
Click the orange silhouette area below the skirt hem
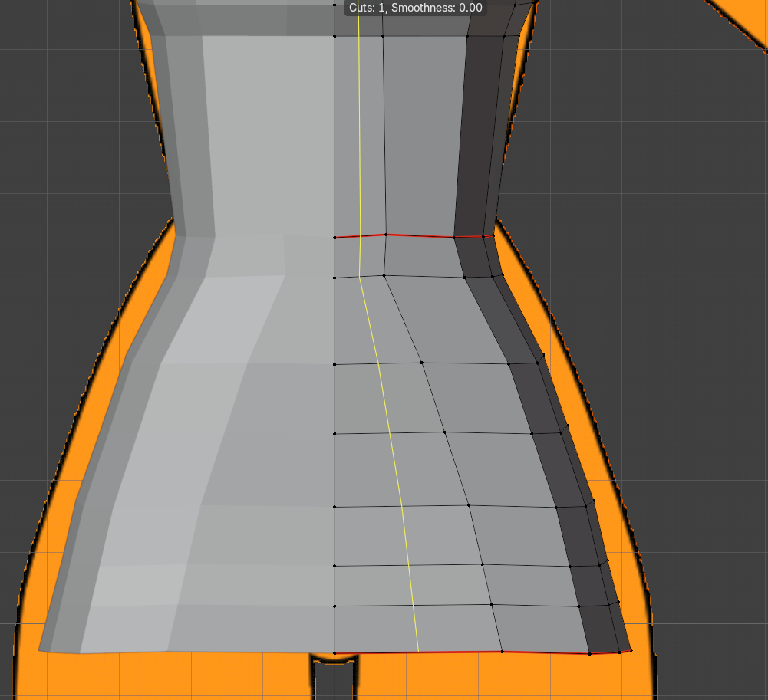[x=489, y=678]
